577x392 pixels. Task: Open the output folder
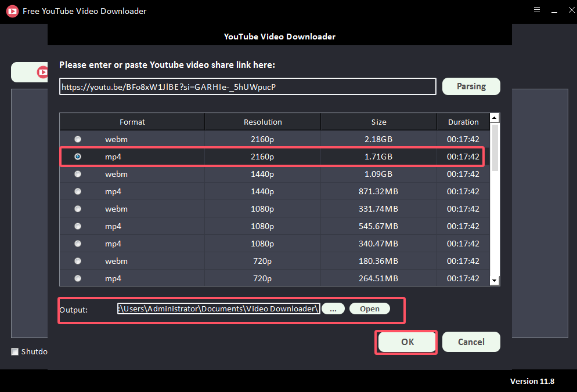(x=370, y=308)
